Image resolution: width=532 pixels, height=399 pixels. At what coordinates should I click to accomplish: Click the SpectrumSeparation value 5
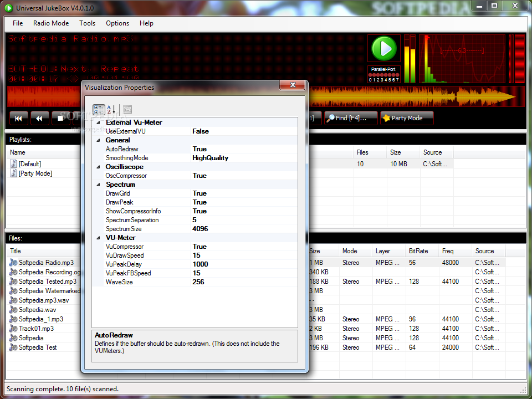[195, 220]
